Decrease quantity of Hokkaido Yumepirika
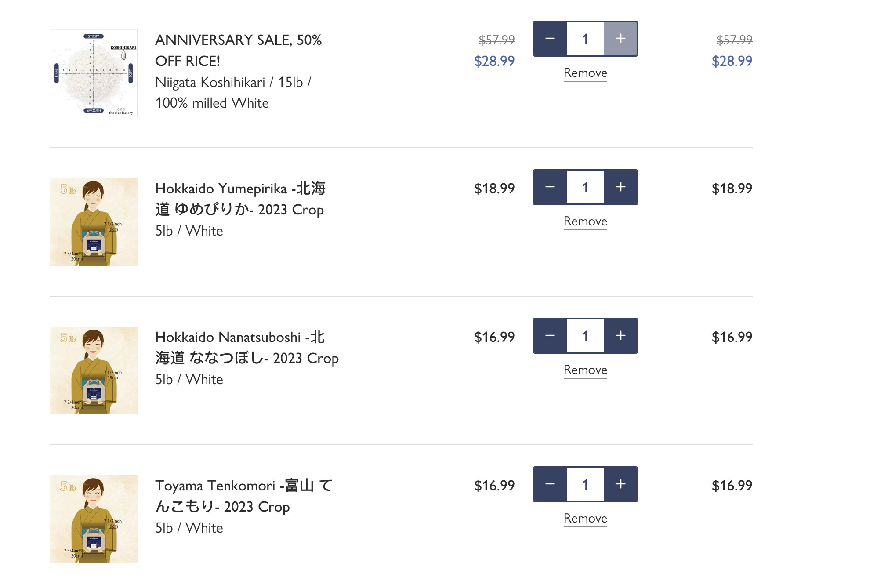Viewport: 877px width, 588px height. (x=550, y=187)
